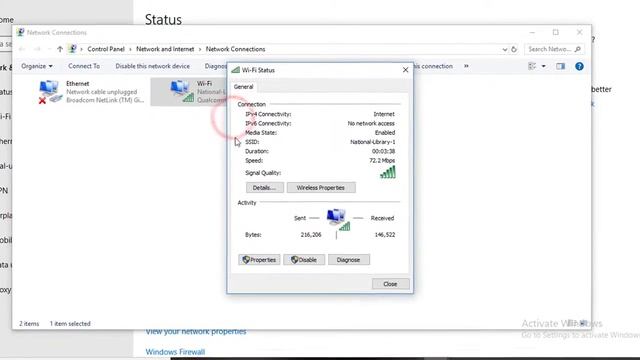640x360 pixels.
Task: Refresh the Network Connections address bar
Action: (514, 49)
